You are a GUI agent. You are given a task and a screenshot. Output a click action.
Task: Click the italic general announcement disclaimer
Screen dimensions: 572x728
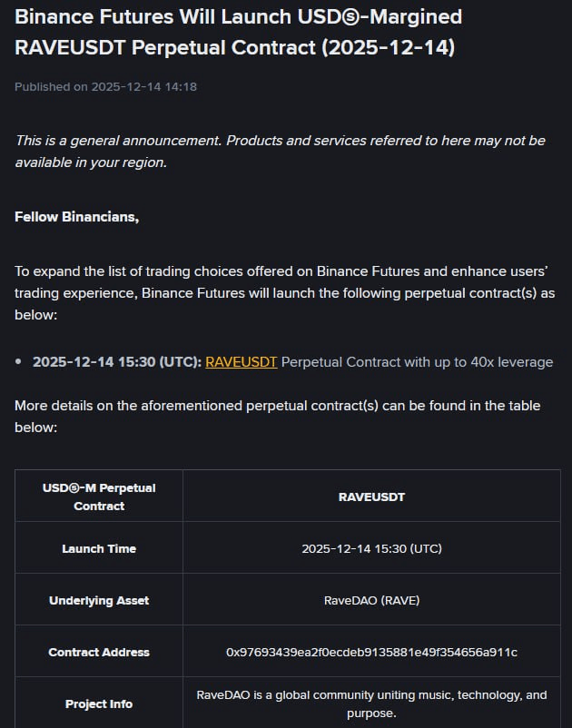coord(280,151)
